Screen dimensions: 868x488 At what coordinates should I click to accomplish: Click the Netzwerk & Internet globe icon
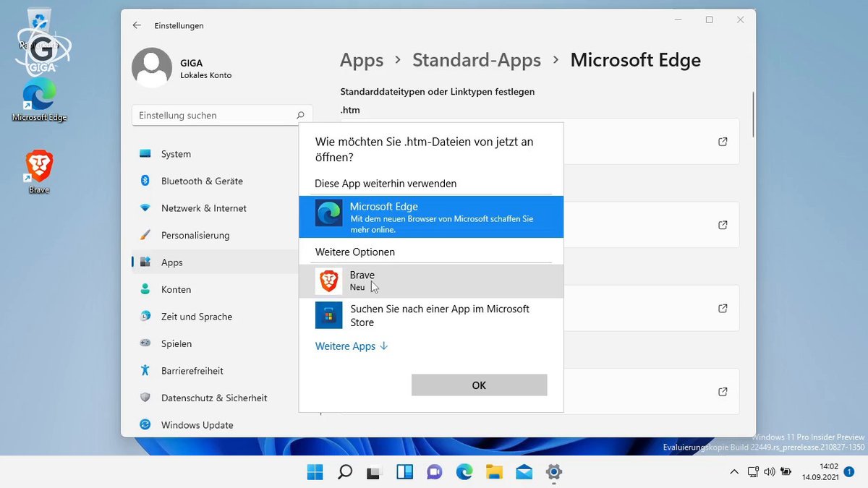click(x=145, y=208)
